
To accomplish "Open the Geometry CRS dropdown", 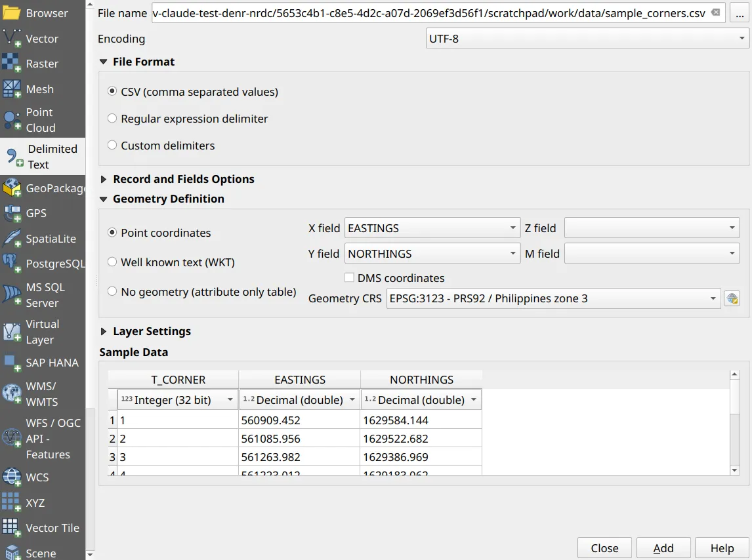I will 553,298.
